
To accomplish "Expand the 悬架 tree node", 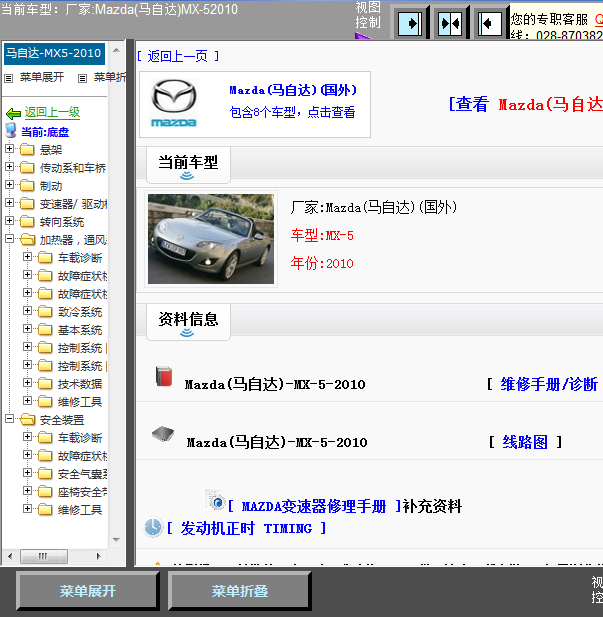I will pos(9,148).
